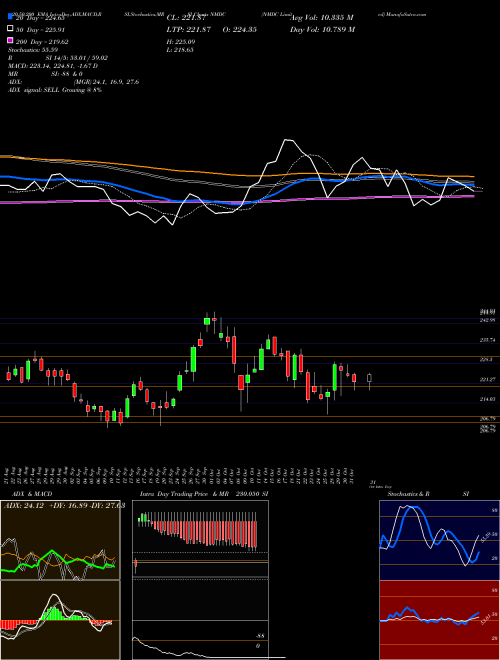Click the low price 'L: 218.65'

tap(180, 50)
